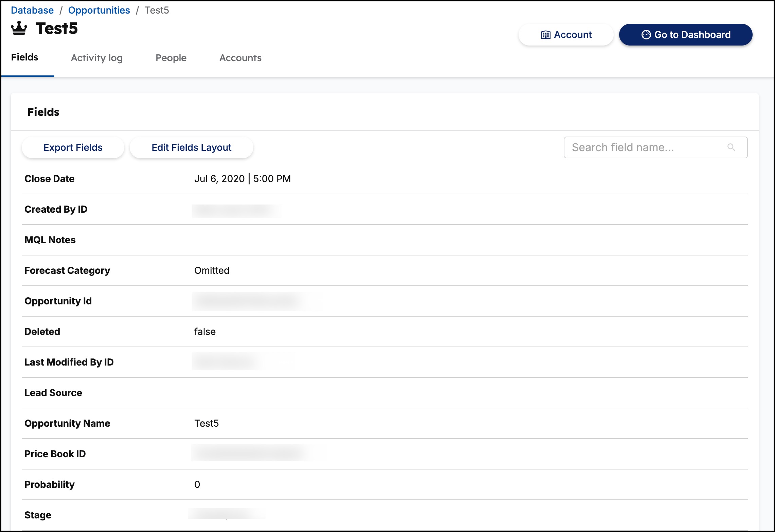Screen dimensions: 775x532
Task: Select the Jul 6, 2020 close date value
Action: click(x=242, y=179)
